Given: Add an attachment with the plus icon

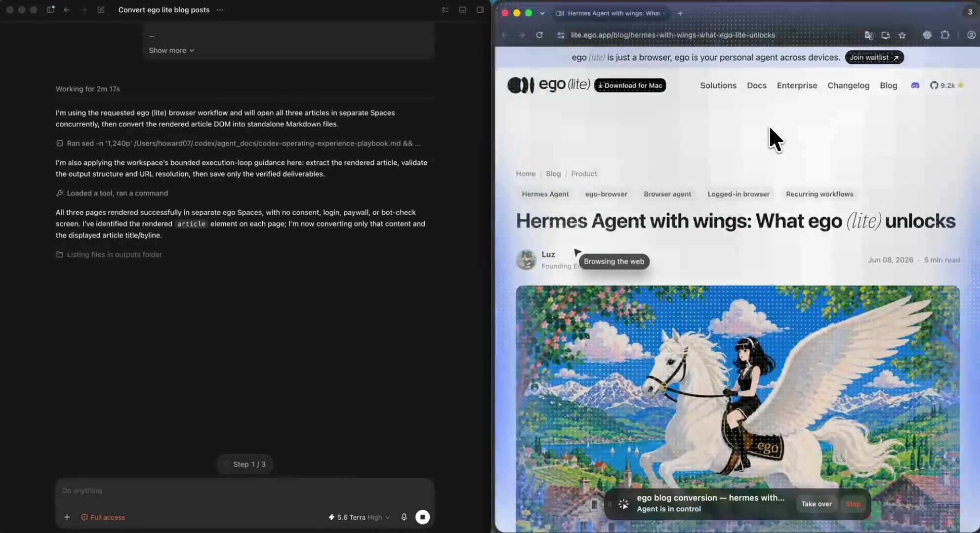Looking at the screenshot, I should (x=67, y=517).
